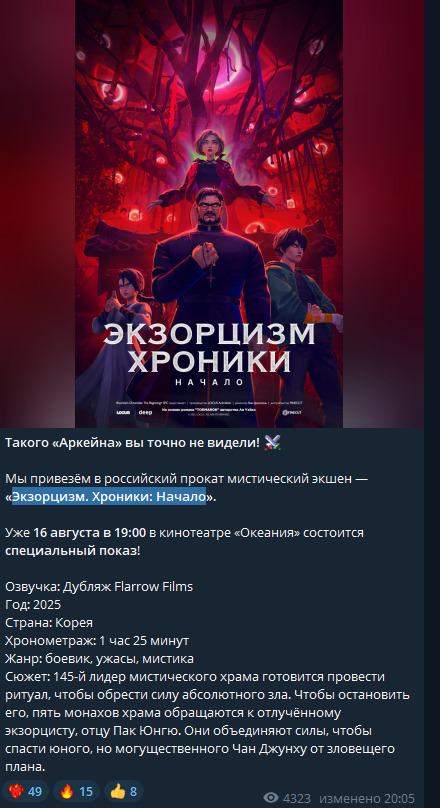The width and height of the screenshot is (440, 808).
Task: Click the crossed swords emoji in headline
Action: coord(272,442)
